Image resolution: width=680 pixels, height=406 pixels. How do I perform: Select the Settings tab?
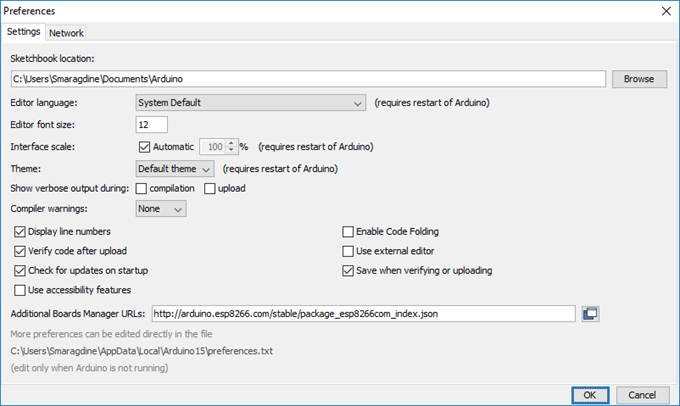click(x=23, y=32)
